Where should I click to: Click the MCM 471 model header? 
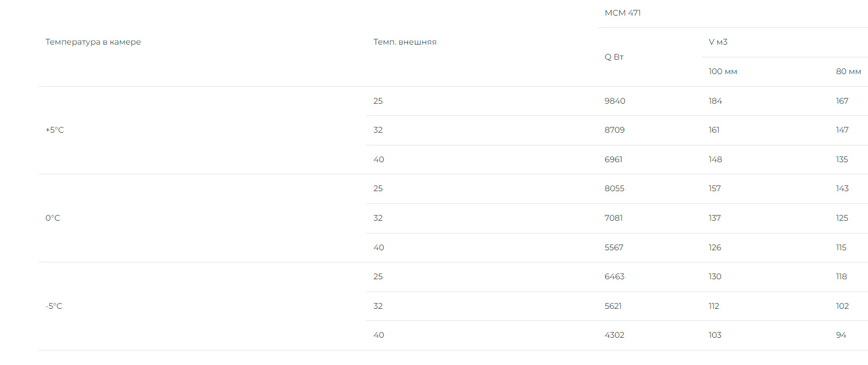(x=623, y=13)
